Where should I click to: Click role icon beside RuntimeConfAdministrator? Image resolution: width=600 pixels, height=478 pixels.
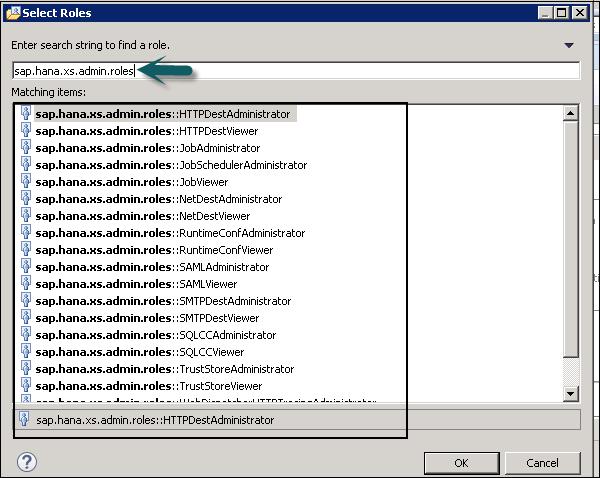click(26, 232)
